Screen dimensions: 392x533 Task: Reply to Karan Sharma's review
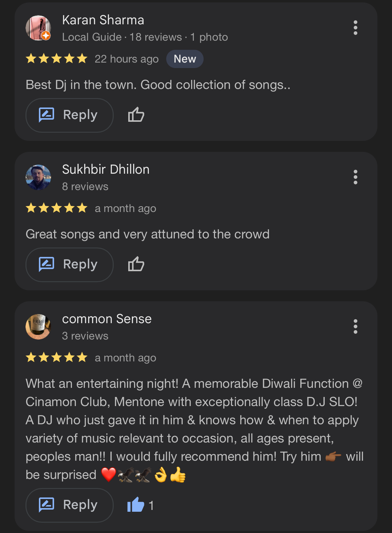[x=70, y=115]
